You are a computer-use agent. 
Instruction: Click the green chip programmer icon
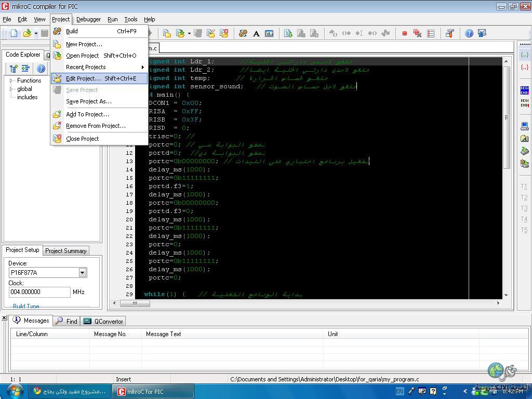coord(525,151)
